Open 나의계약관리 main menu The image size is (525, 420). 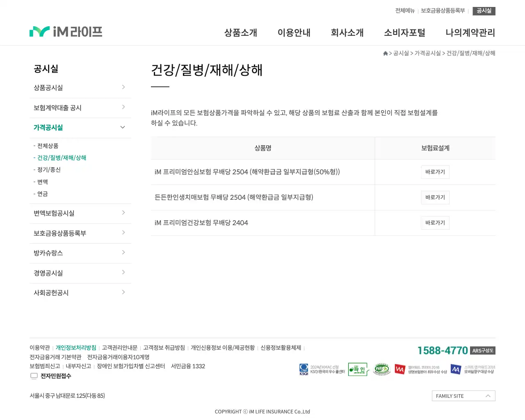(x=470, y=33)
